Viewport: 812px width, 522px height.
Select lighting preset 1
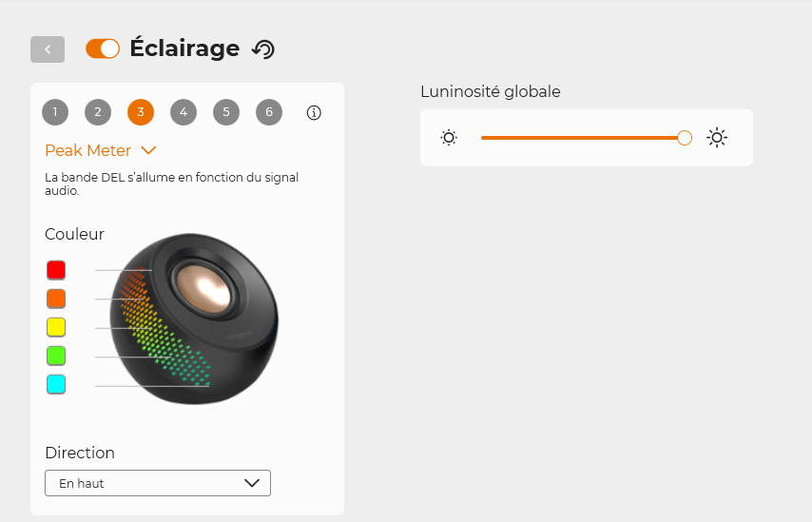coord(55,112)
